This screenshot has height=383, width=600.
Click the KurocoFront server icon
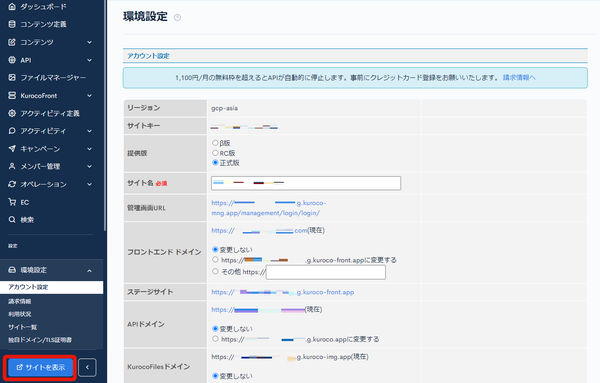pyautogui.click(x=12, y=95)
